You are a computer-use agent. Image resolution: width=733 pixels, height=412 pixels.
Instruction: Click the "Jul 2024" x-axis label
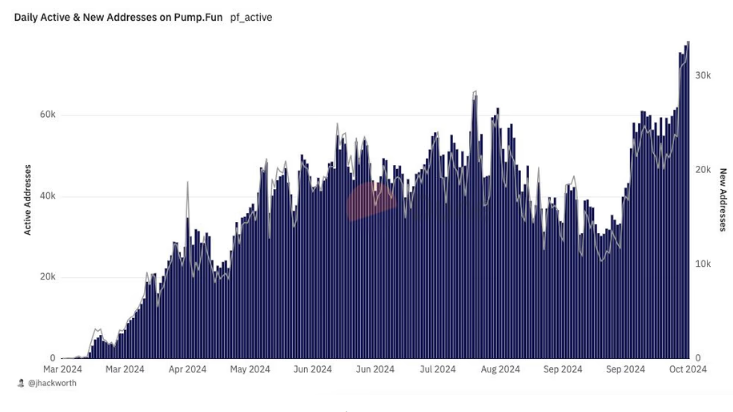pyautogui.click(x=438, y=369)
